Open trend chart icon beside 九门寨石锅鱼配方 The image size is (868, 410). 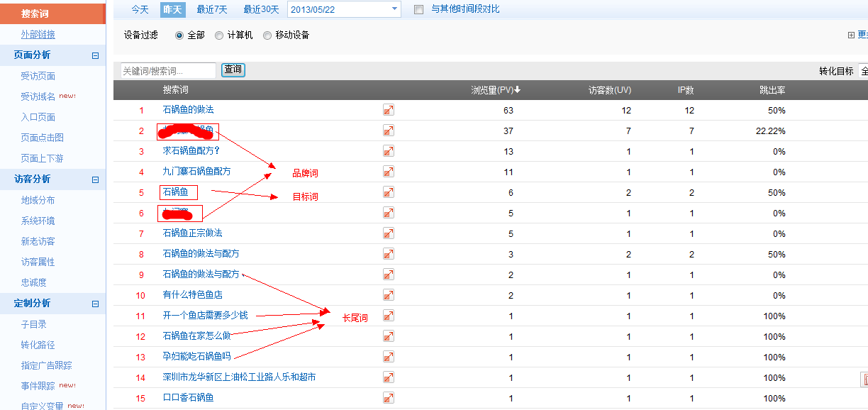[388, 172]
